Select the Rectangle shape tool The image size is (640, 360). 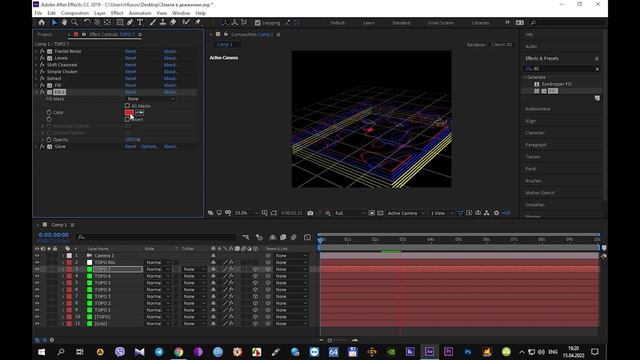point(120,22)
